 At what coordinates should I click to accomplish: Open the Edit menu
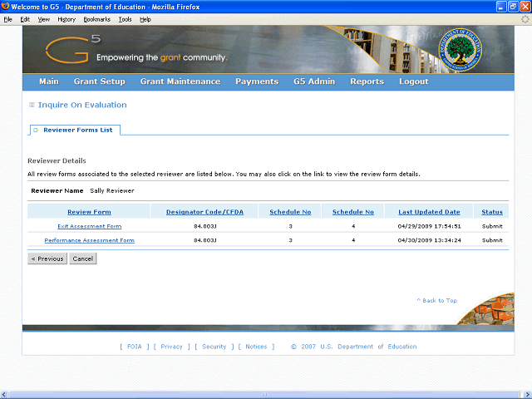pos(25,19)
